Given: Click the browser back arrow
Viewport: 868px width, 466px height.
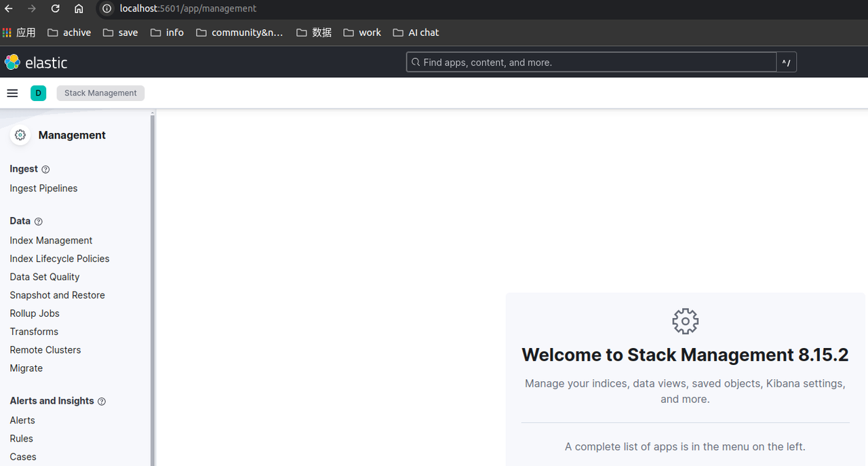Looking at the screenshot, I should (x=9, y=9).
